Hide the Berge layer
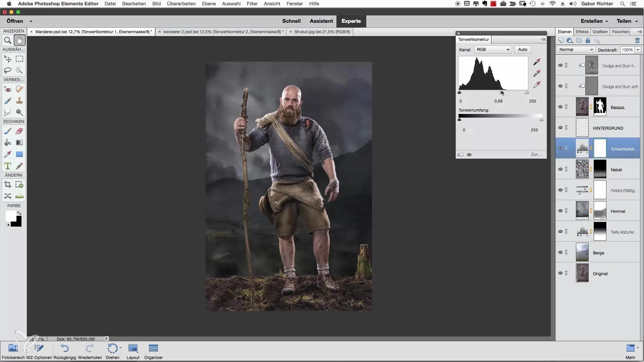644x362 pixels. [560, 252]
